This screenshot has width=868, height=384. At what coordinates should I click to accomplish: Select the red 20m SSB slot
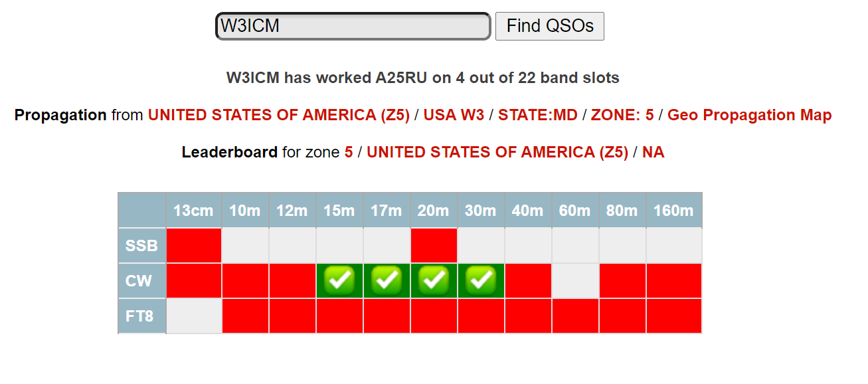point(434,246)
